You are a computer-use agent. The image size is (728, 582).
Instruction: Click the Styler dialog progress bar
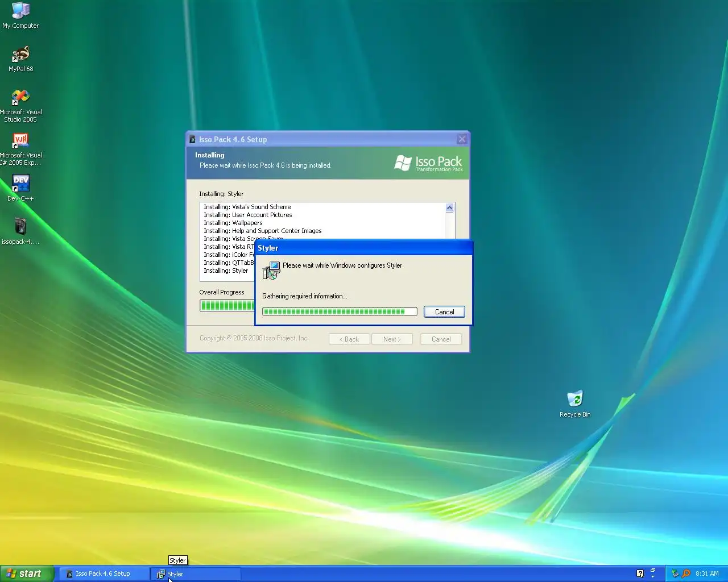(x=340, y=311)
